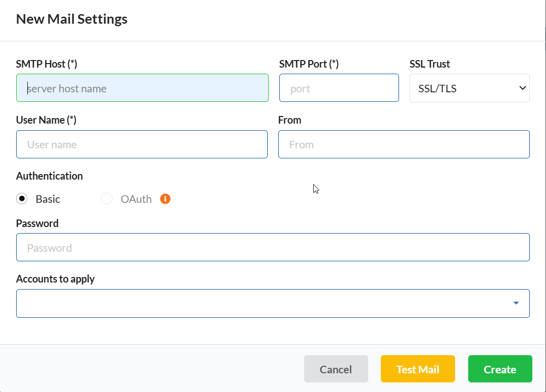This screenshot has width=546, height=392.
Task: Click the "Basic" option label text
Action: pyautogui.click(x=48, y=199)
